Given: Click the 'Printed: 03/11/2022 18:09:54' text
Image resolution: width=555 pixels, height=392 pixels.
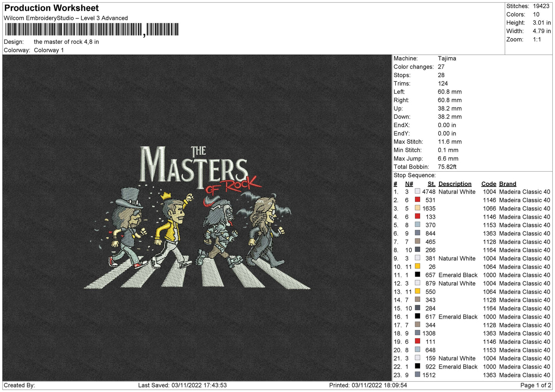Looking at the screenshot, I should pos(368,385).
